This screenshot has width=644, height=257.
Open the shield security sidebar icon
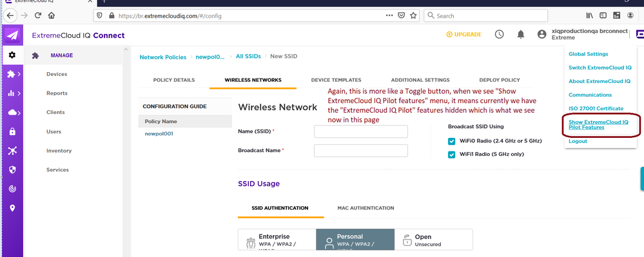12,169
